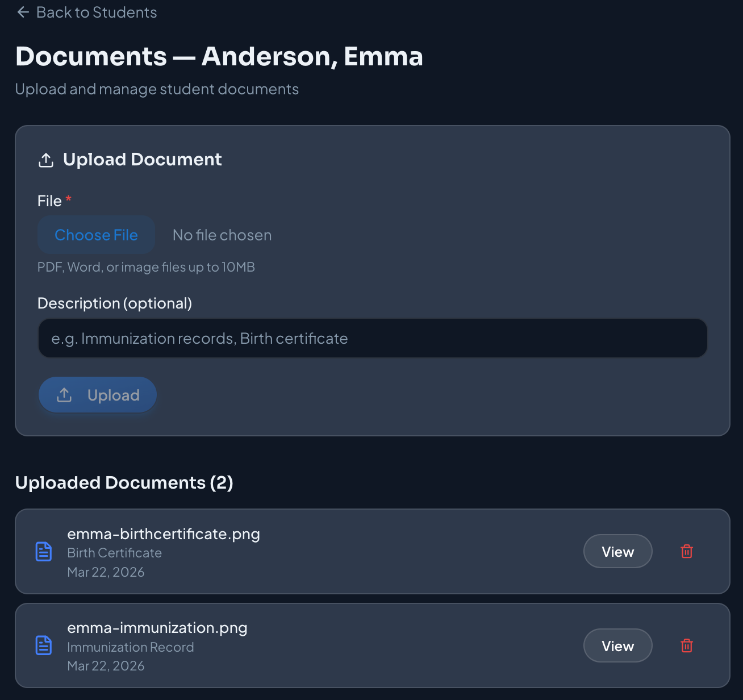Select the emma-immunization.png file name
The image size is (743, 700).
pyautogui.click(x=157, y=628)
